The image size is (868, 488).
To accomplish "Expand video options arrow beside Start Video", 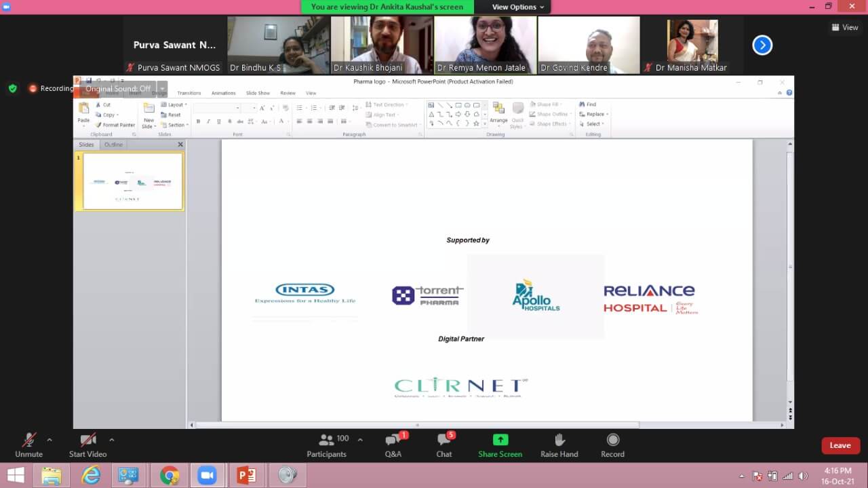I will (x=112, y=440).
